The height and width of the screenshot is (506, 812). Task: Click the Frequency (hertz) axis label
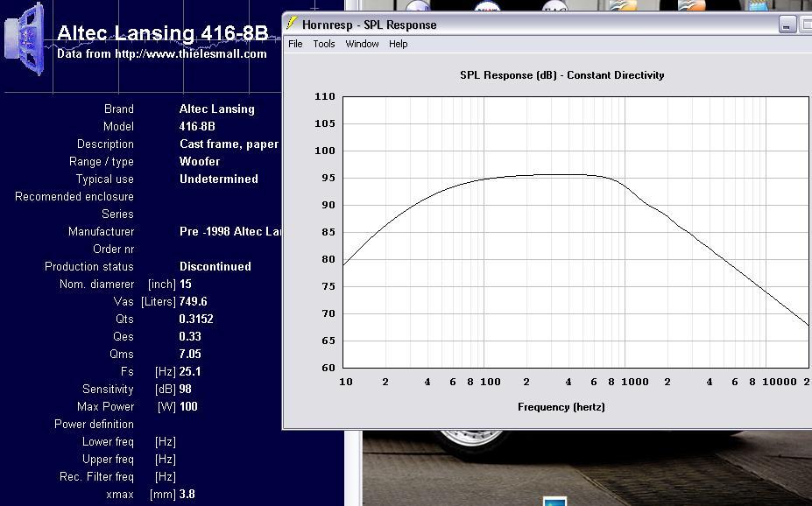coord(561,407)
